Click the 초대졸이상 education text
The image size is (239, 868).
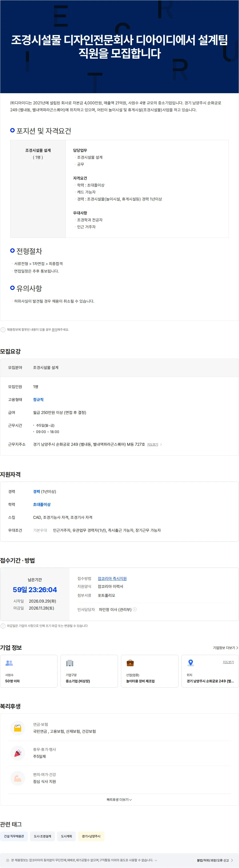pyautogui.click(x=42, y=504)
